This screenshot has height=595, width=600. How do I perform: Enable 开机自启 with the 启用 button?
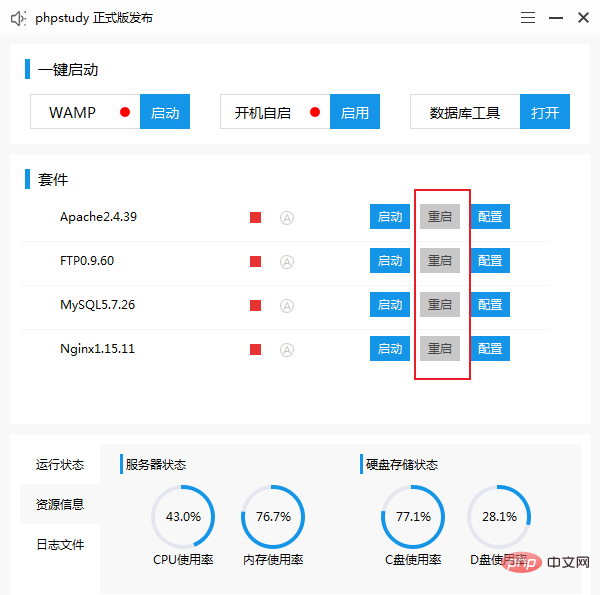click(x=355, y=112)
